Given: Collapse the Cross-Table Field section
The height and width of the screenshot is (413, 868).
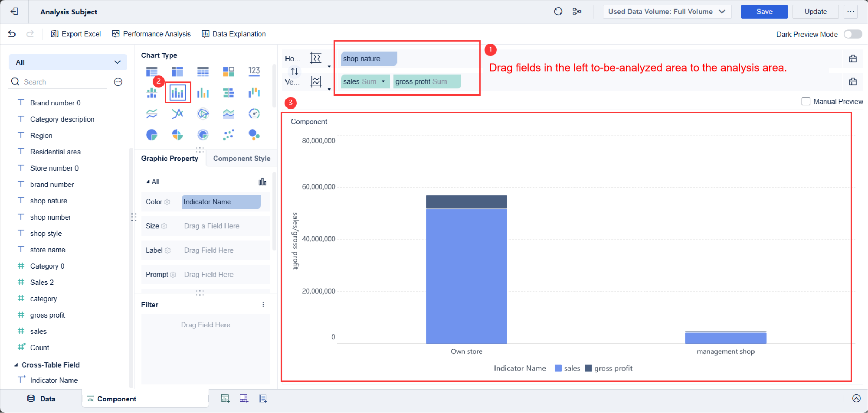Looking at the screenshot, I should [x=16, y=365].
